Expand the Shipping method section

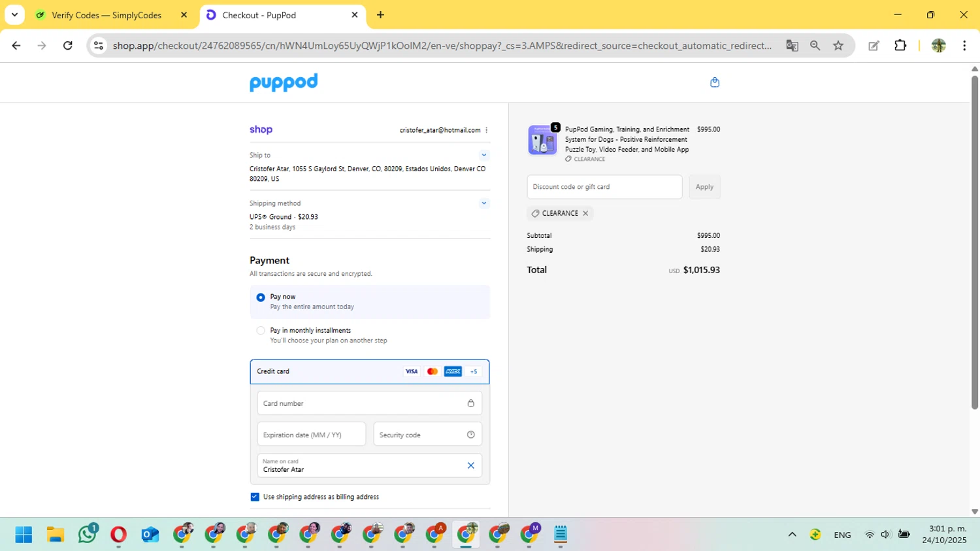(483, 203)
